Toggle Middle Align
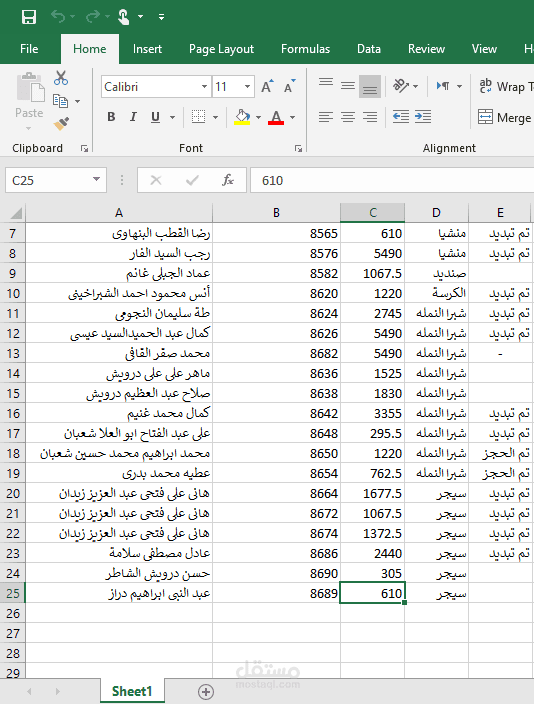 (x=348, y=85)
